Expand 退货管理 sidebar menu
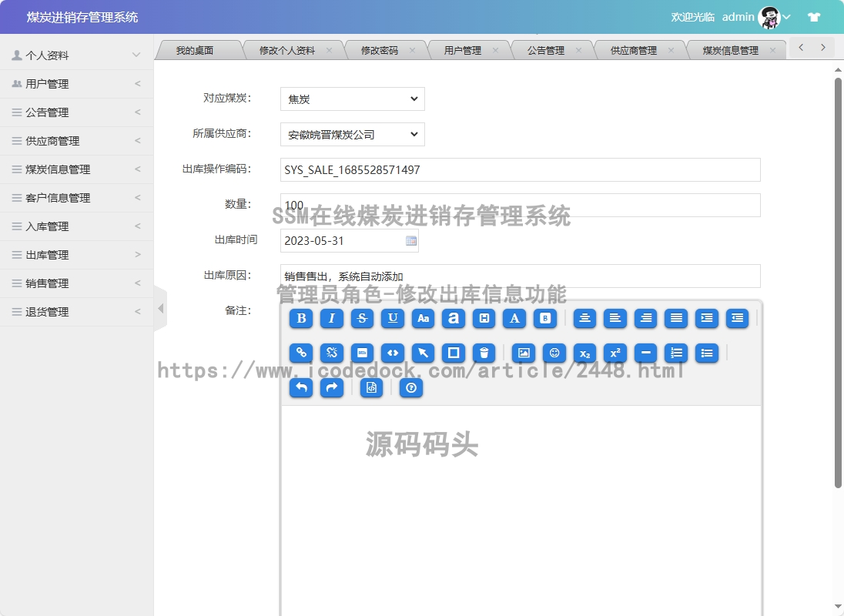The height and width of the screenshot is (616, 844). pyautogui.click(x=76, y=312)
